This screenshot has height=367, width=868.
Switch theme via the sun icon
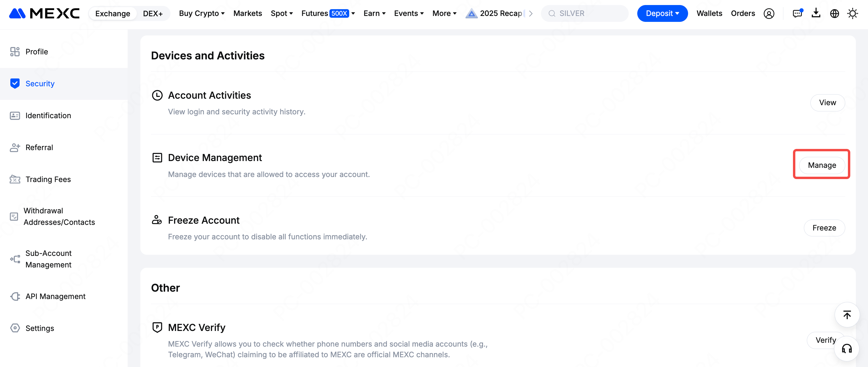(853, 14)
